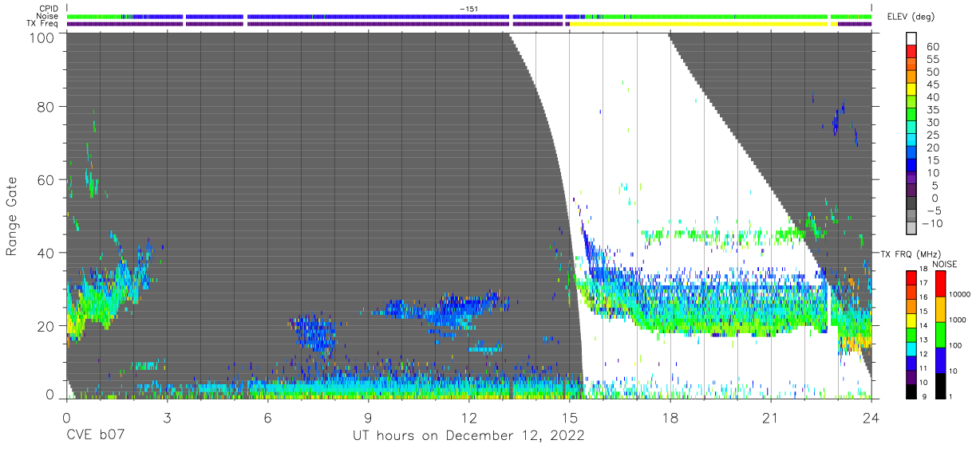The image size is (980, 452).
Task: Select the yellow 40–45 degree elevation swatch
Action: 911,91
